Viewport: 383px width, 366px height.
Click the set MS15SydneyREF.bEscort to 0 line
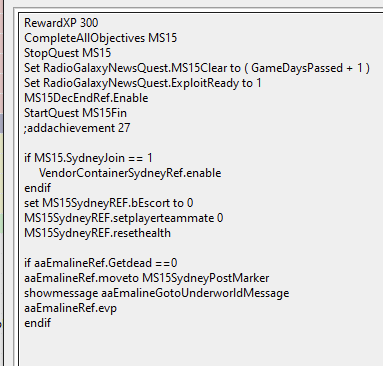109,203
